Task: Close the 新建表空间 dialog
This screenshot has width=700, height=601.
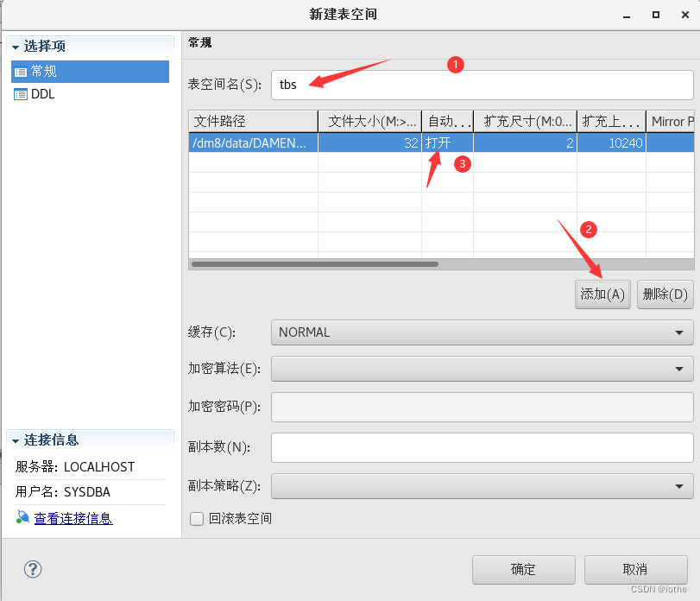Action: 685,15
